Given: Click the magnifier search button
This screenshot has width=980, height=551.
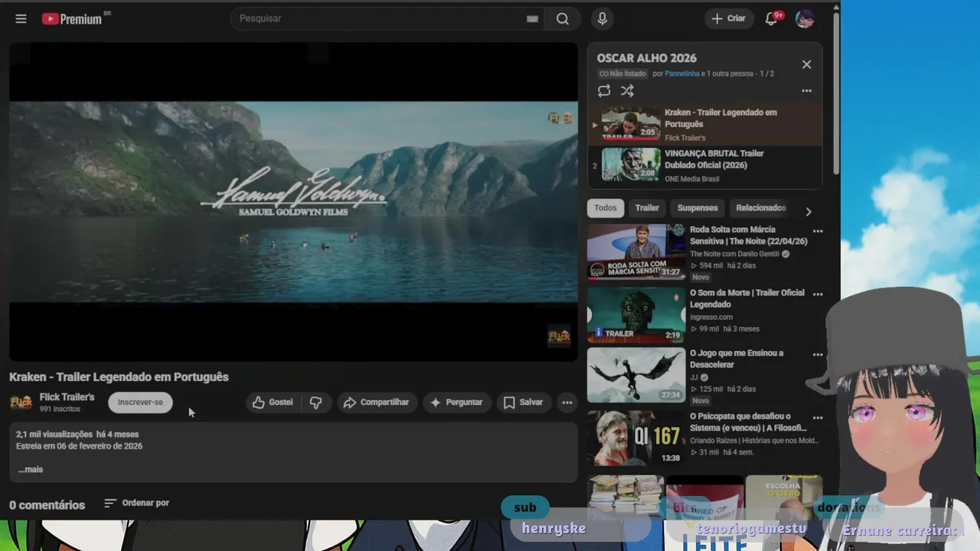Looking at the screenshot, I should (563, 18).
